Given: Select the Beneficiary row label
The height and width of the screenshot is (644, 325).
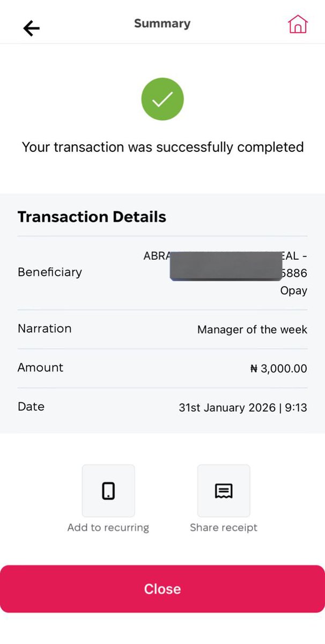Looking at the screenshot, I should 50,272.
